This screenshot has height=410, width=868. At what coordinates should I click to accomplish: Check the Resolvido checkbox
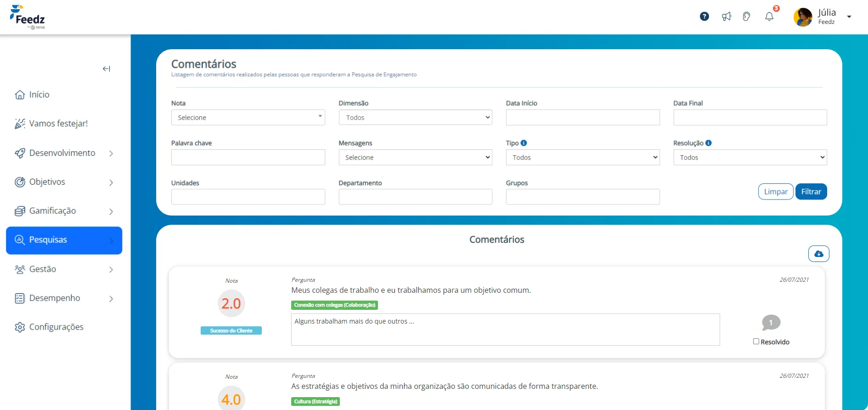coord(756,342)
